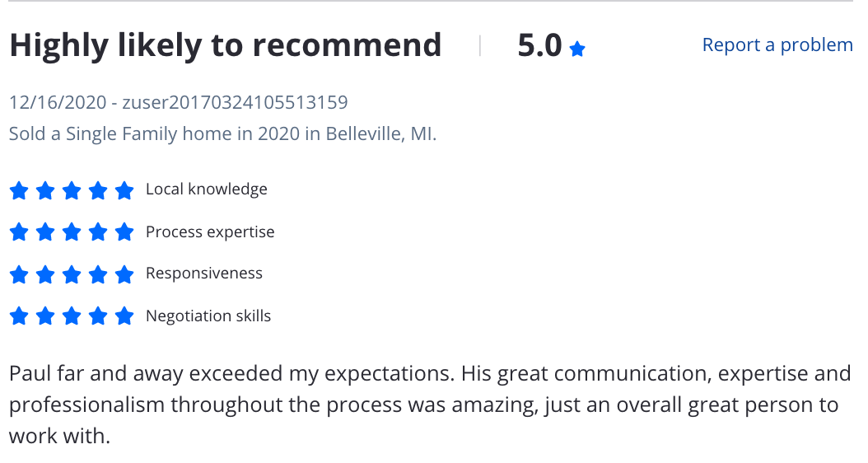The height and width of the screenshot is (463, 868).
Task: Click the 5.0 rating score
Action: [539, 45]
